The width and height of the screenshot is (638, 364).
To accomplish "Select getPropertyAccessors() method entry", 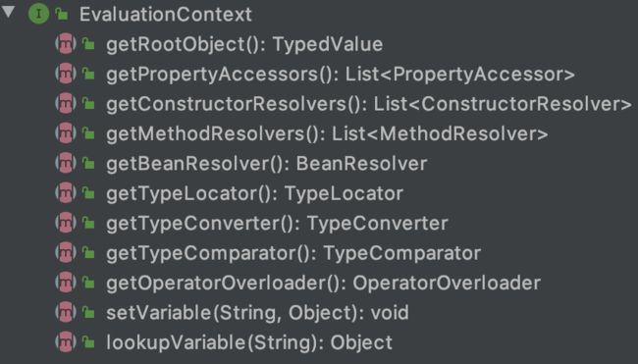I will [341, 74].
